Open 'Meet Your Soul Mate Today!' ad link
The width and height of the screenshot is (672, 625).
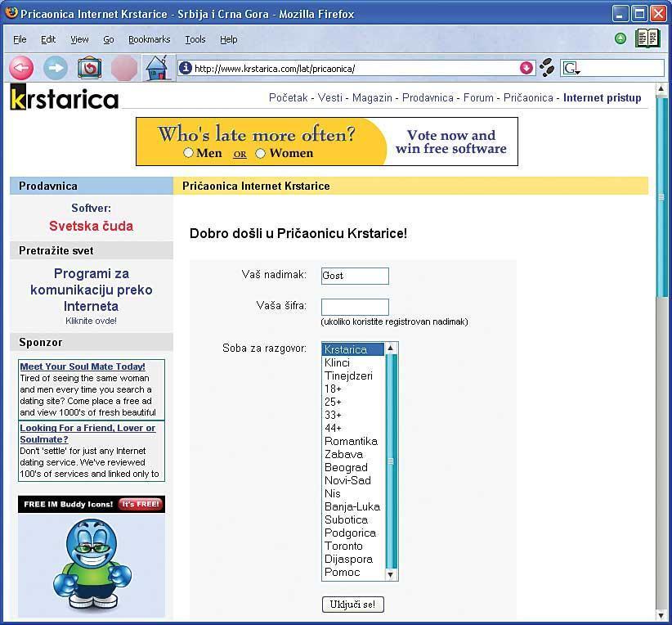(x=83, y=366)
